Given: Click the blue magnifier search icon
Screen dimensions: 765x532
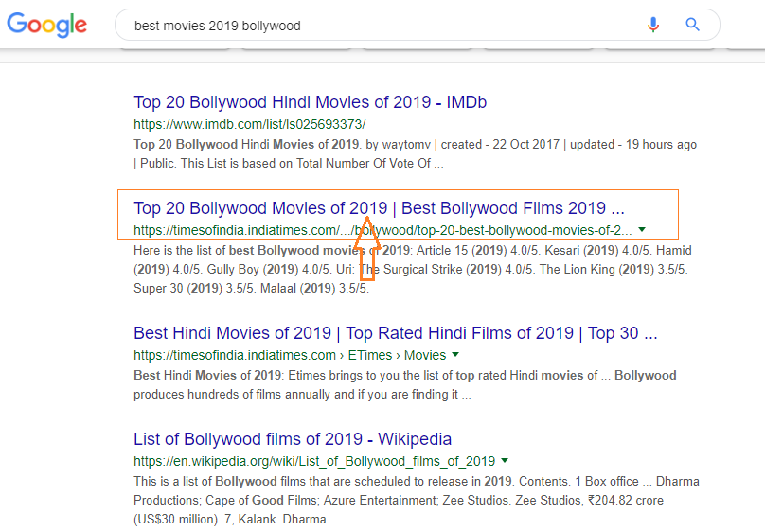Looking at the screenshot, I should 692,25.
